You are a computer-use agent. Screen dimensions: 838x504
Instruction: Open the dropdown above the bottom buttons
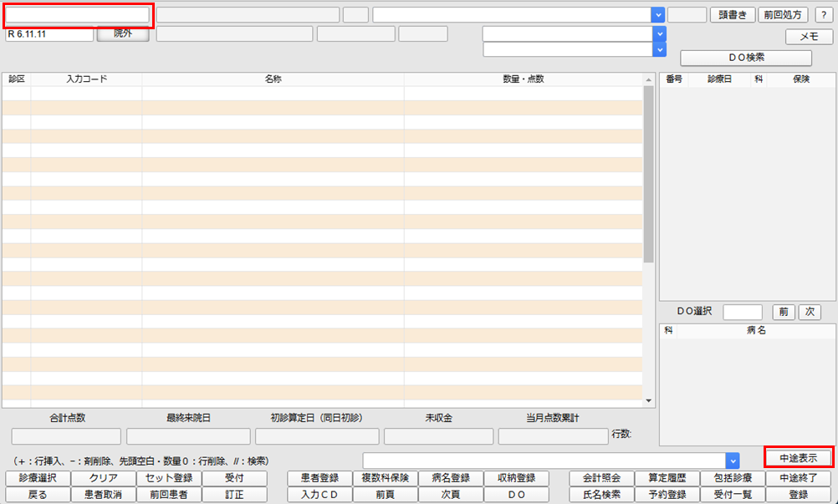point(733,460)
